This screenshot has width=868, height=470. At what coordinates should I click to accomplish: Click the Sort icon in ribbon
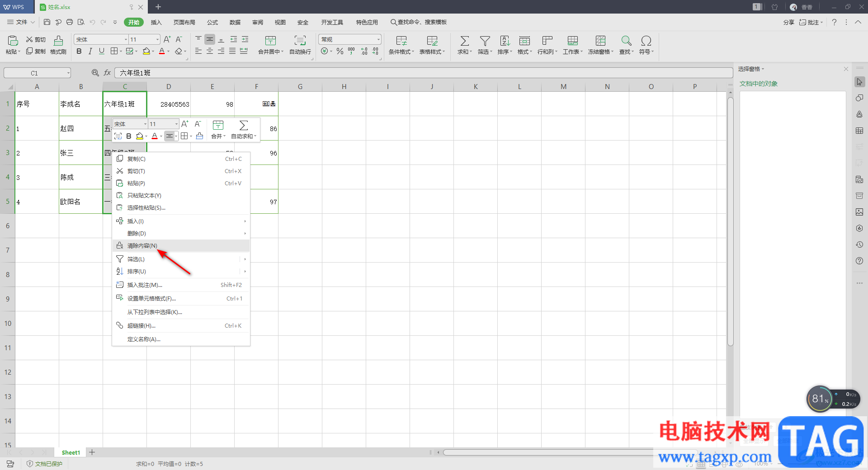pyautogui.click(x=505, y=41)
